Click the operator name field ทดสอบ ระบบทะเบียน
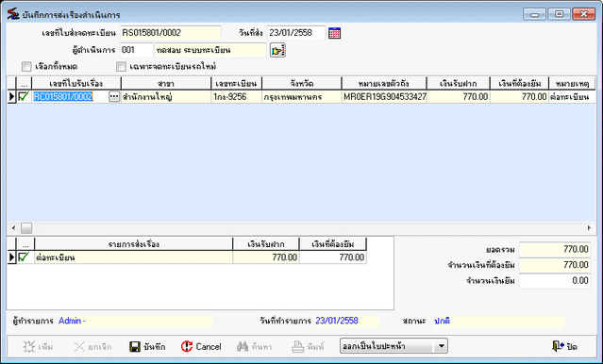The height and width of the screenshot is (364, 603). click(x=210, y=50)
